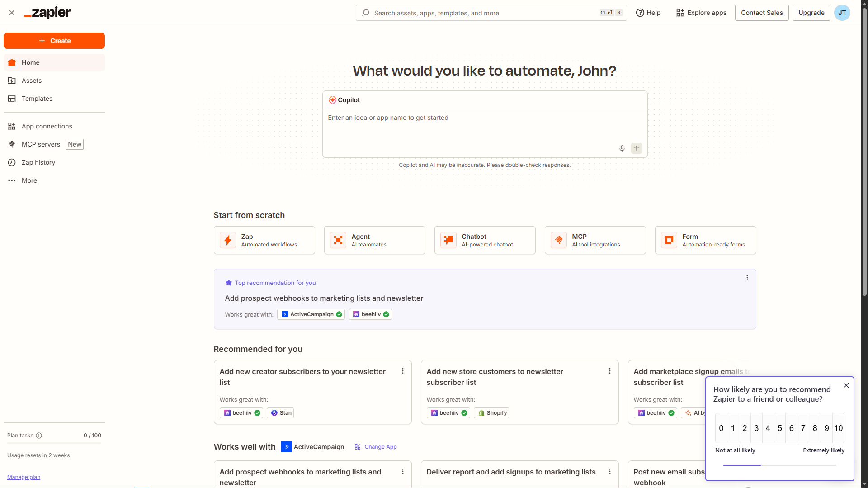Click Change App link

pyautogui.click(x=376, y=447)
